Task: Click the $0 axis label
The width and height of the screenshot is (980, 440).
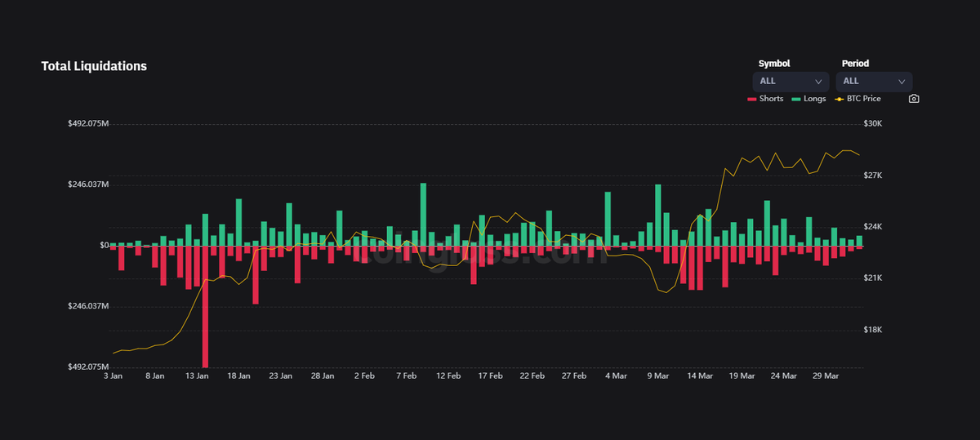Action: tap(105, 245)
